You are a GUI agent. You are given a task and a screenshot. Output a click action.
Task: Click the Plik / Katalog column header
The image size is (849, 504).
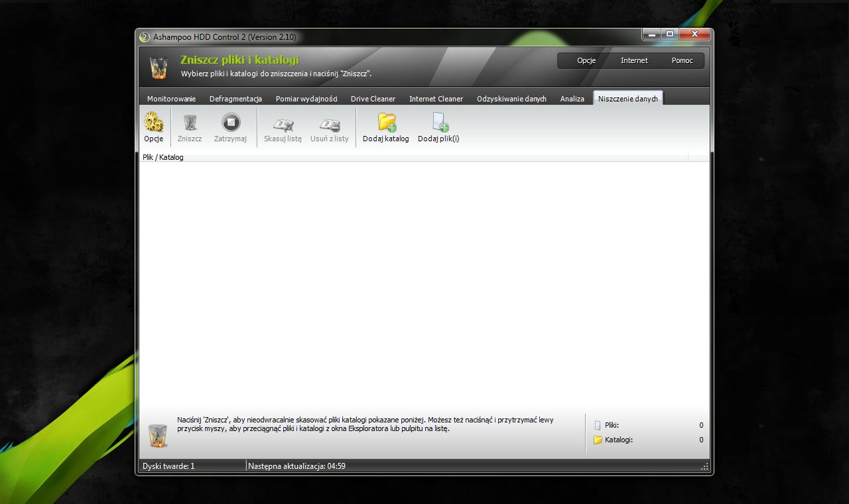(x=414, y=157)
